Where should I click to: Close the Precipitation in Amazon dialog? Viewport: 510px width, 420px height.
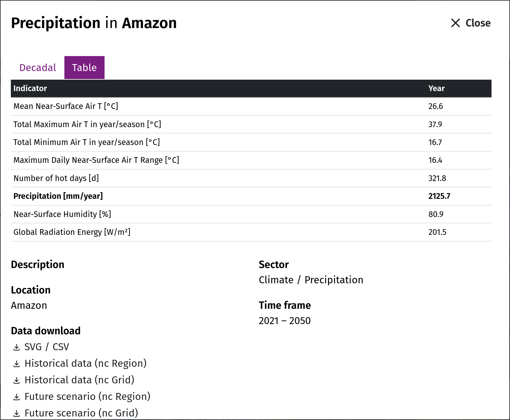[x=470, y=23]
